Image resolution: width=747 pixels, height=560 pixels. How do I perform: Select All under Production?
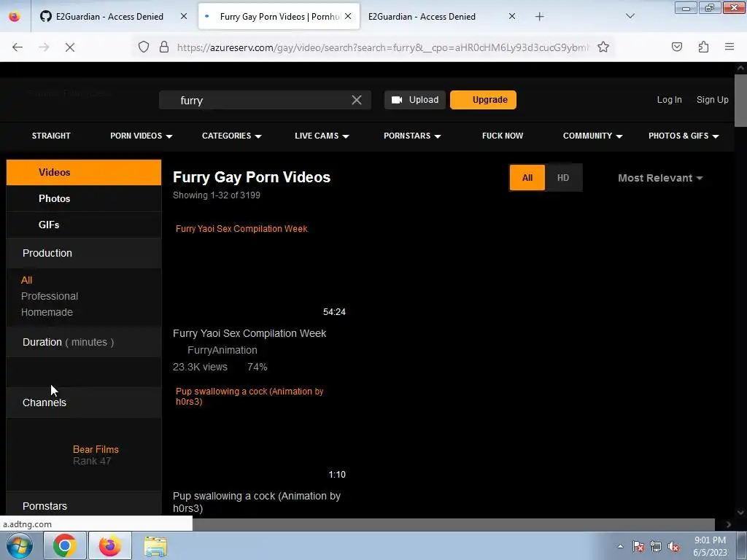27,280
